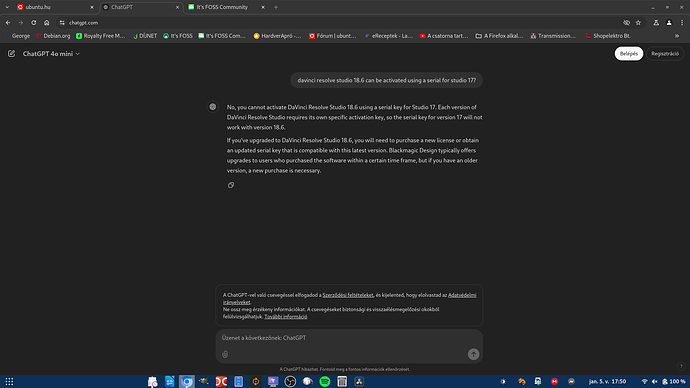Copy the ChatGPT response with copy icon

(231, 185)
